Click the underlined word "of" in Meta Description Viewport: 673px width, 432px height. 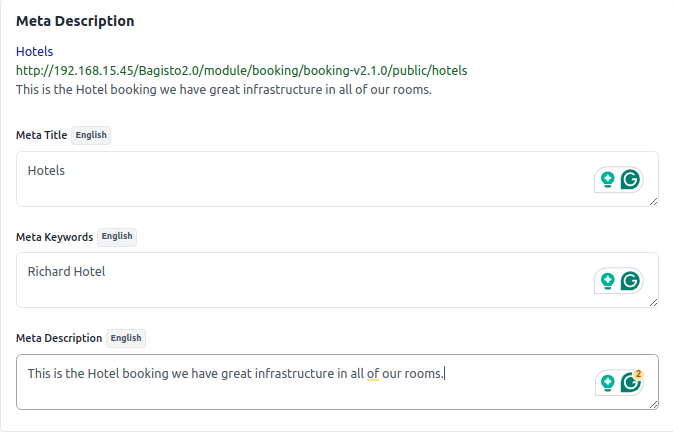click(372, 374)
